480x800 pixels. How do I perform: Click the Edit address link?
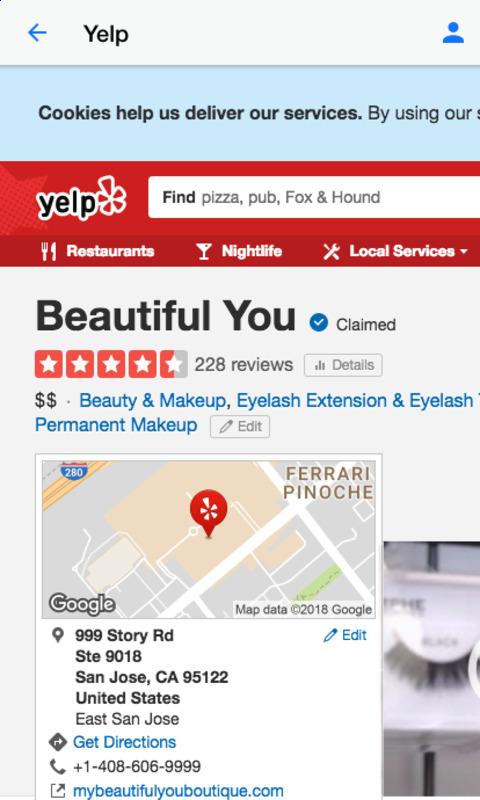click(x=345, y=635)
